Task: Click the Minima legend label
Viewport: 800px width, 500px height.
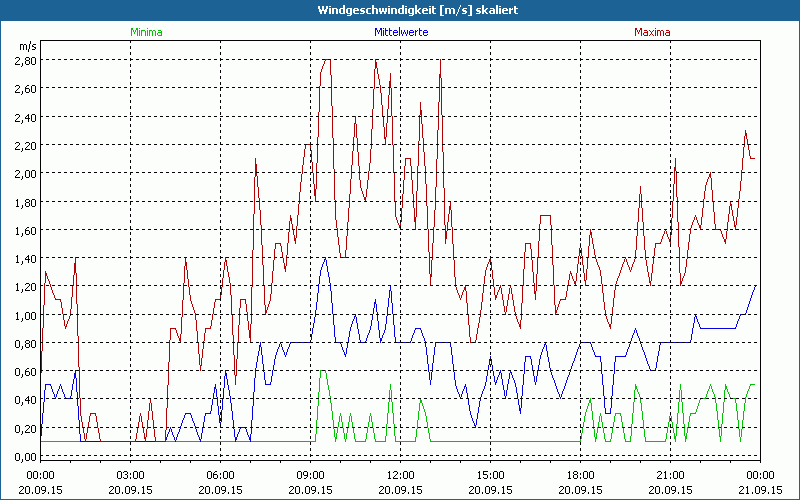Action: pyautogui.click(x=146, y=32)
